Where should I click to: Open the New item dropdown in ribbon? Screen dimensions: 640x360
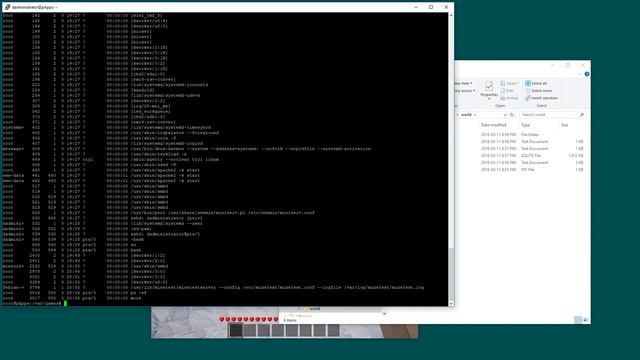pos(464,83)
